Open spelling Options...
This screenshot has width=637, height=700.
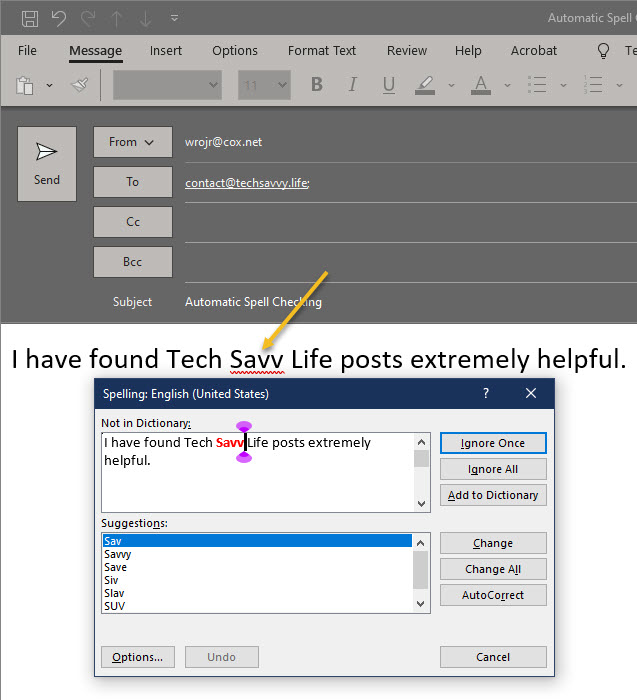[x=137, y=657]
